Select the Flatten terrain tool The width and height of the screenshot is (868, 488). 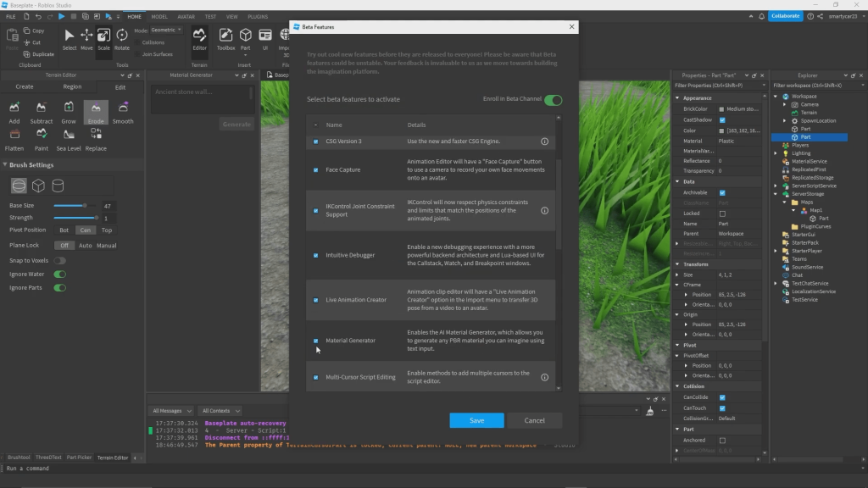tap(14, 140)
